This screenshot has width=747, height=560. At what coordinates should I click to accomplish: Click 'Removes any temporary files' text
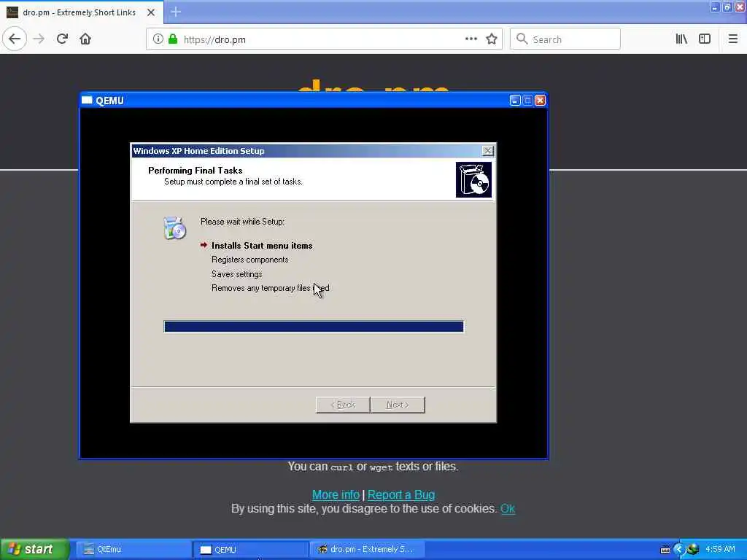pyautogui.click(x=260, y=288)
